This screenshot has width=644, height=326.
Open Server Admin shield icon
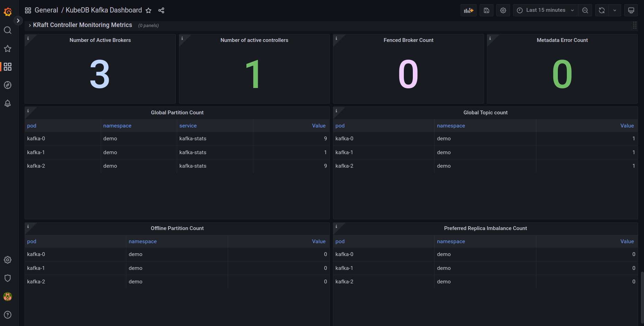pyautogui.click(x=8, y=278)
